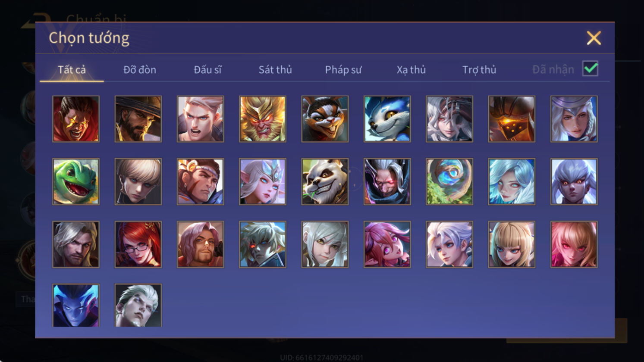Choose the golden monkey king hero
Image resolution: width=644 pixels, height=362 pixels.
tap(263, 119)
